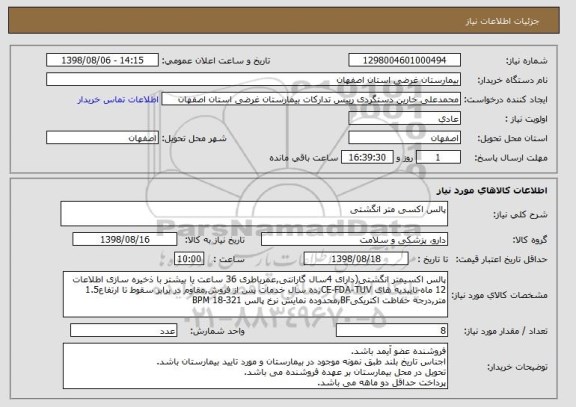Click the announcement date field 1398/08/06 - 14:15
The width and height of the screenshot is (576, 407).
click(102, 60)
